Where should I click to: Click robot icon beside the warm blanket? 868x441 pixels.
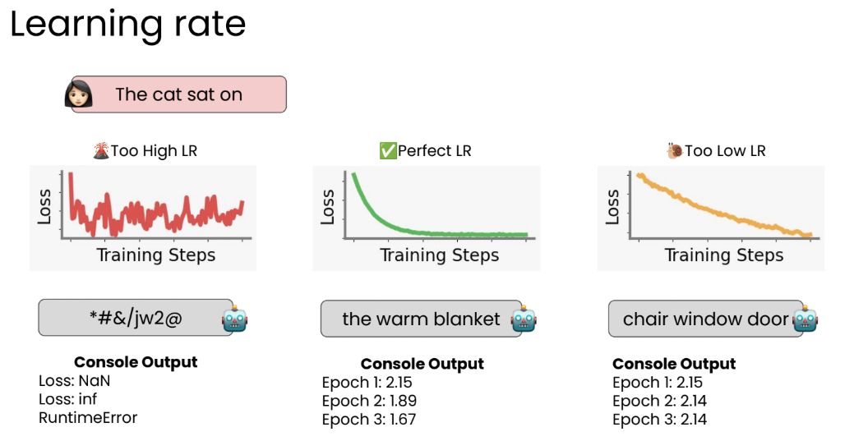point(524,319)
